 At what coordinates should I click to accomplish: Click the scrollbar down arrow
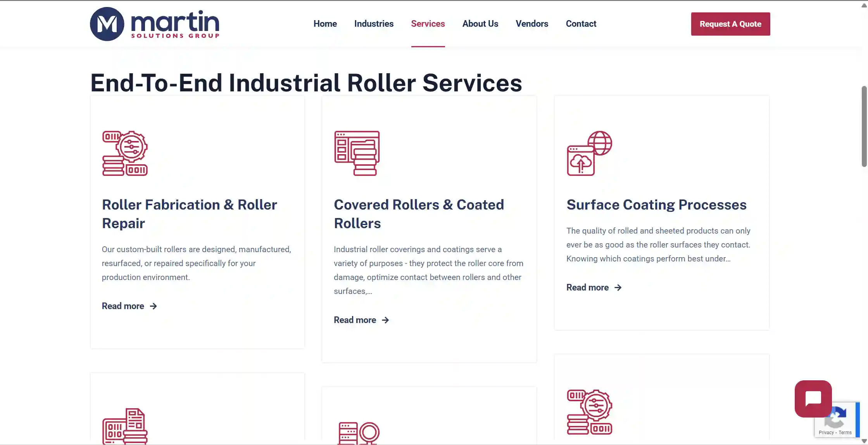[x=864, y=441]
